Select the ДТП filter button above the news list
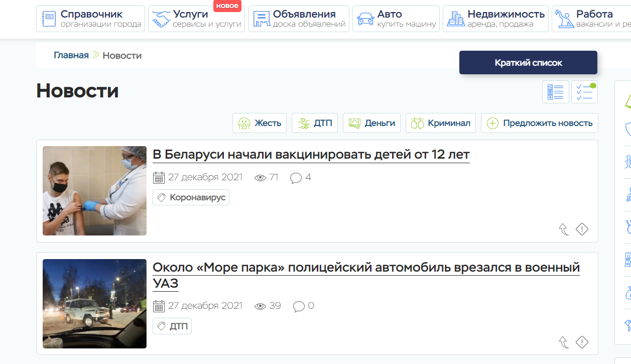 coord(315,123)
